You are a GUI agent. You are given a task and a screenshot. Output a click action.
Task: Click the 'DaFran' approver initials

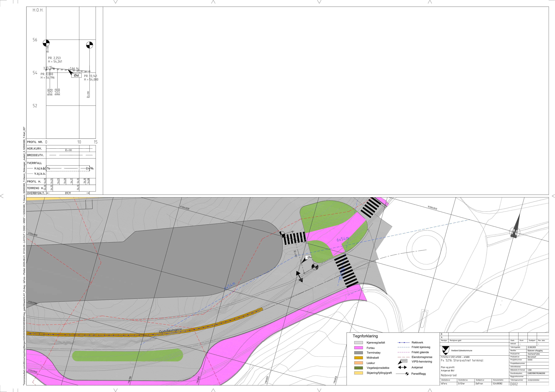pos(479,384)
